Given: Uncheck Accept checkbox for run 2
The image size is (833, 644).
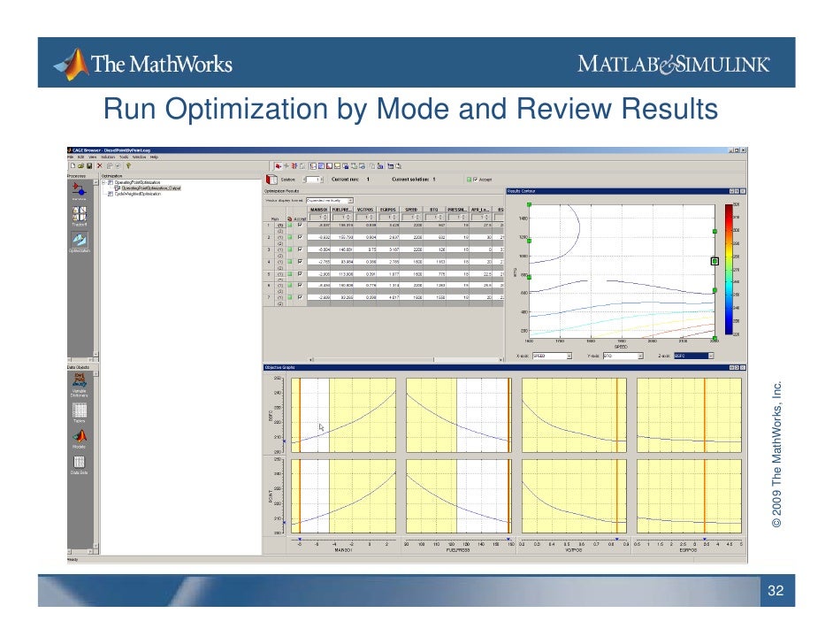Looking at the screenshot, I should pos(300,237).
